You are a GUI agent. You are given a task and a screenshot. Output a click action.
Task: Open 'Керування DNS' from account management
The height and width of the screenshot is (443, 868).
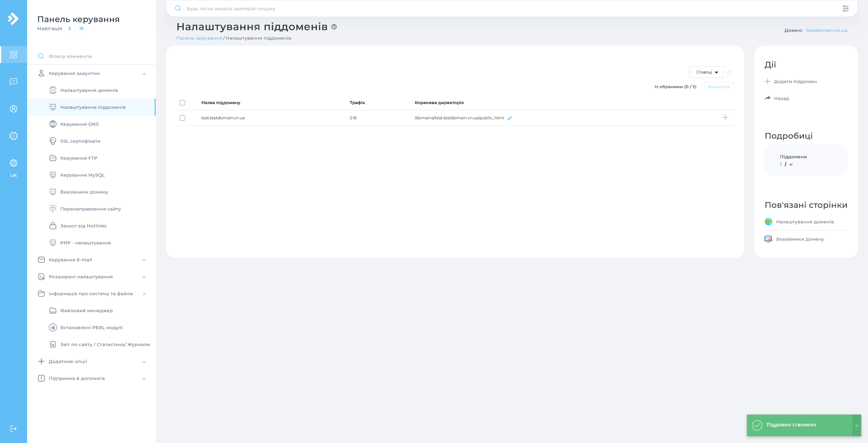(x=79, y=124)
